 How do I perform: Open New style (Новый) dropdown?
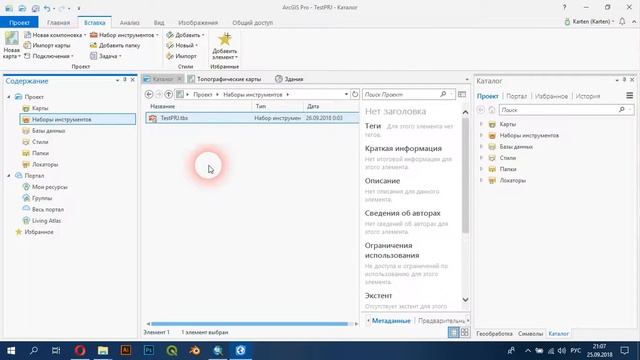coord(182,45)
